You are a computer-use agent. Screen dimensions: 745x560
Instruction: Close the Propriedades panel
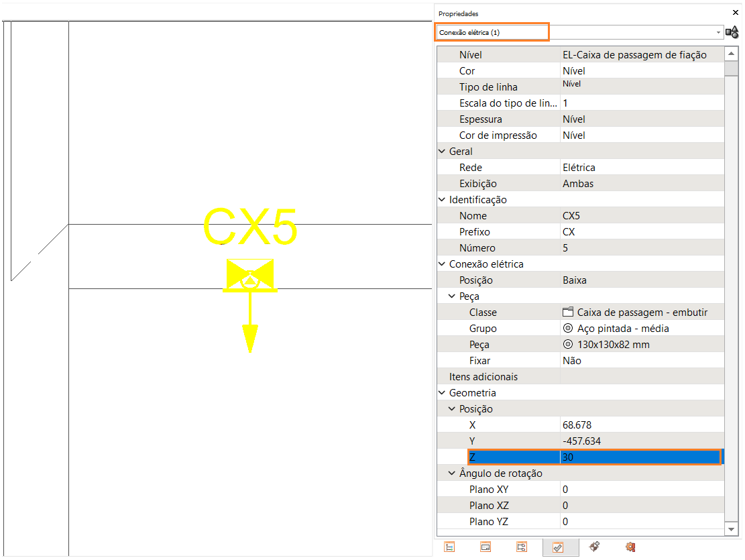(x=736, y=12)
